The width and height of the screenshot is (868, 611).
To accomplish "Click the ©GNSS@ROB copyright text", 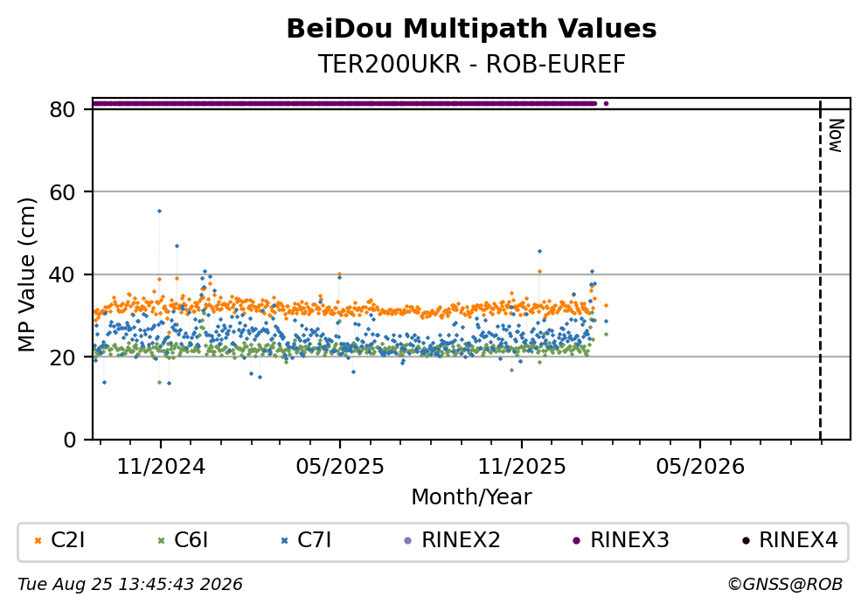I will tap(785, 585).
